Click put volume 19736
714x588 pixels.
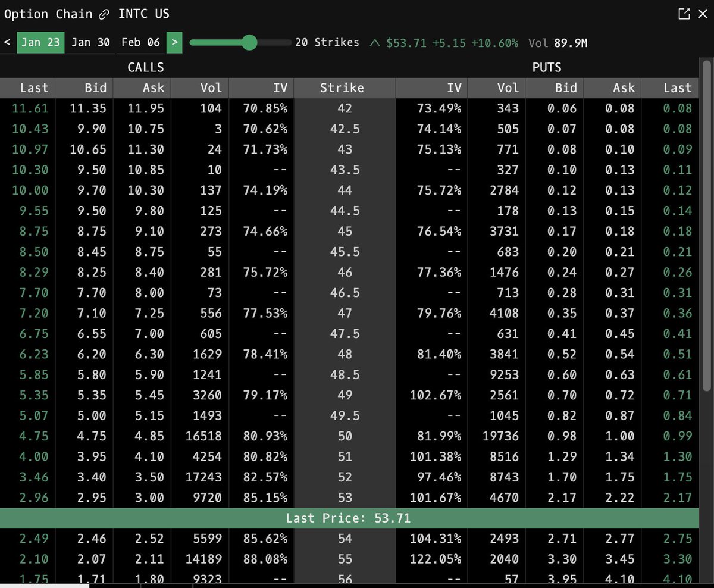coord(501,436)
